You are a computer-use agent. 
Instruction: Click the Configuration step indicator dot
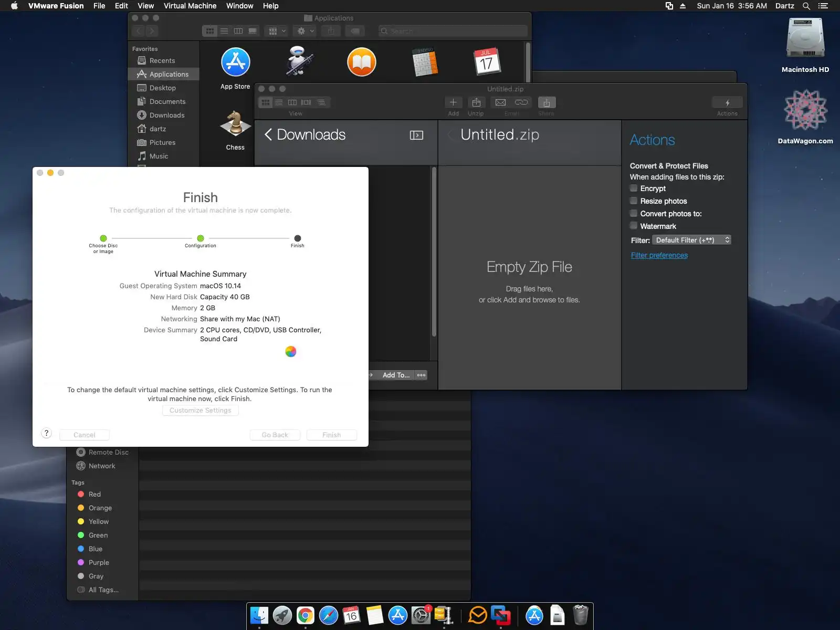201,238
